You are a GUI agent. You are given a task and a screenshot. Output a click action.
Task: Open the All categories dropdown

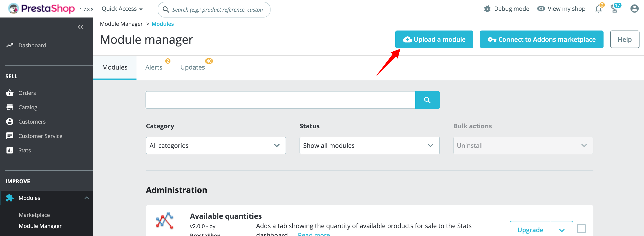click(x=216, y=145)
